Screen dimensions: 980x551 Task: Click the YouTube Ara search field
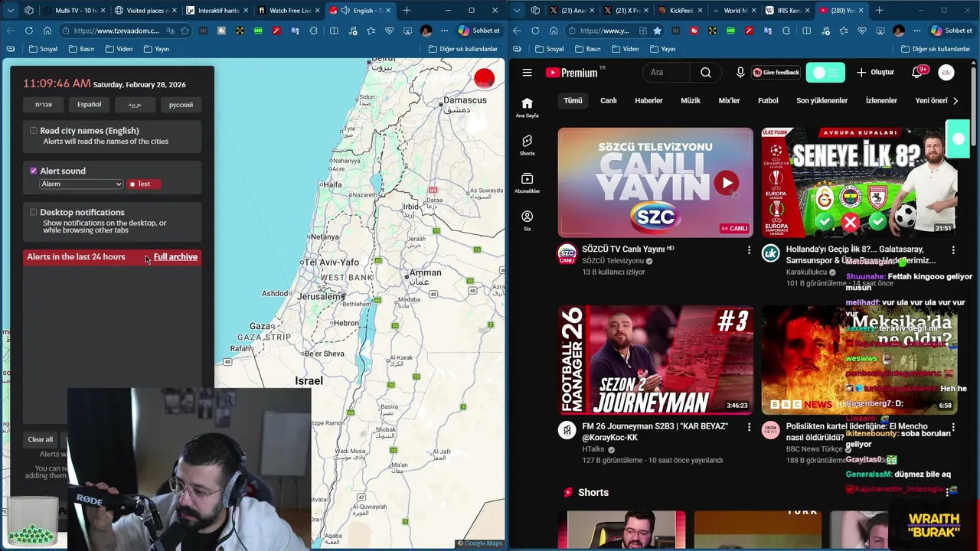[666, 73]
